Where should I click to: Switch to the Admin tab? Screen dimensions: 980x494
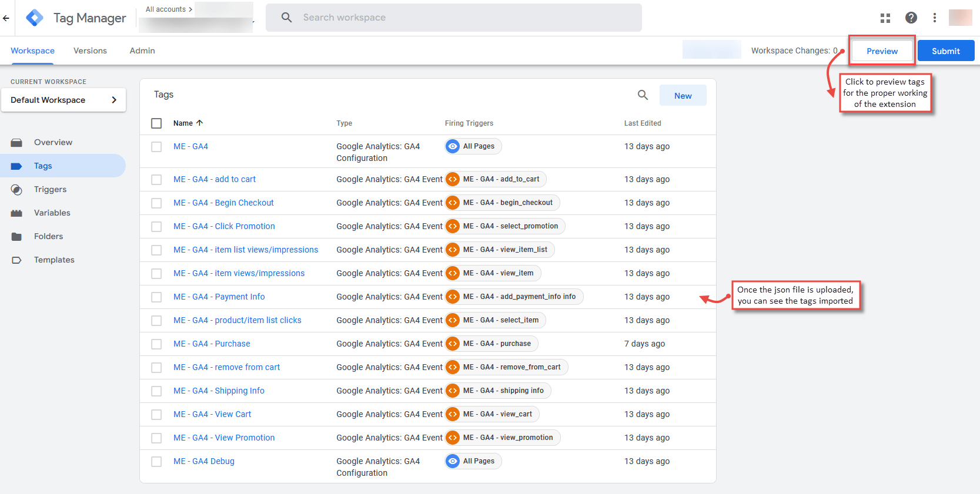142,51
